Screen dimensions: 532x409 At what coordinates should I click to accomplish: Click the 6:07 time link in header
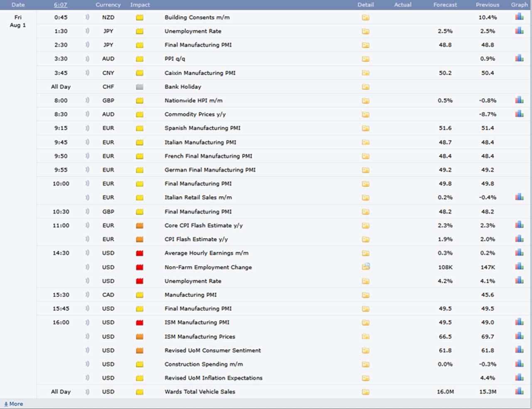coord(60,5)
